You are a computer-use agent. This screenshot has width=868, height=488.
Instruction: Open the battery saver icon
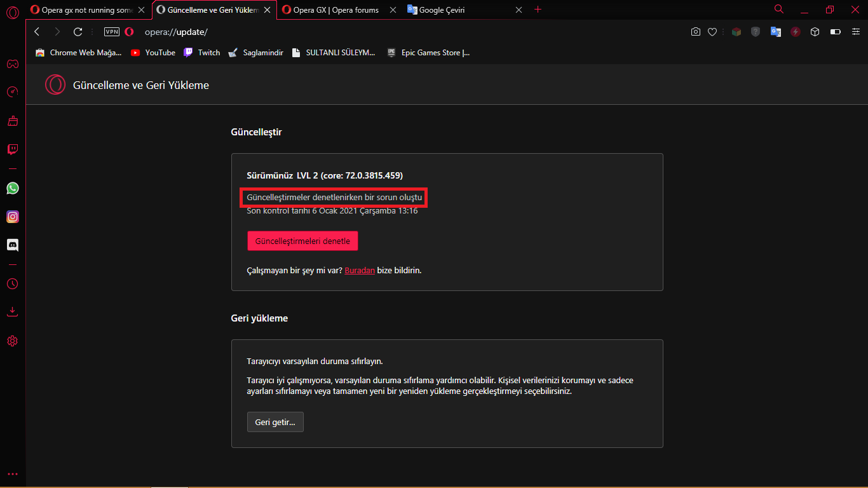[836, 32]
